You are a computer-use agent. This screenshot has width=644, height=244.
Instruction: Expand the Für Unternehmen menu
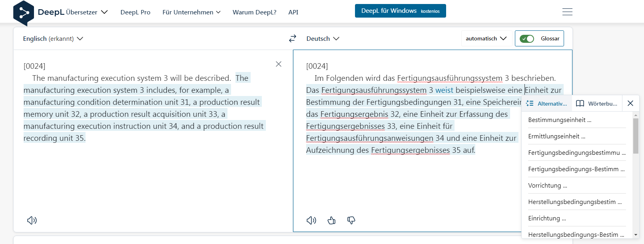click(x=191, y=12)
